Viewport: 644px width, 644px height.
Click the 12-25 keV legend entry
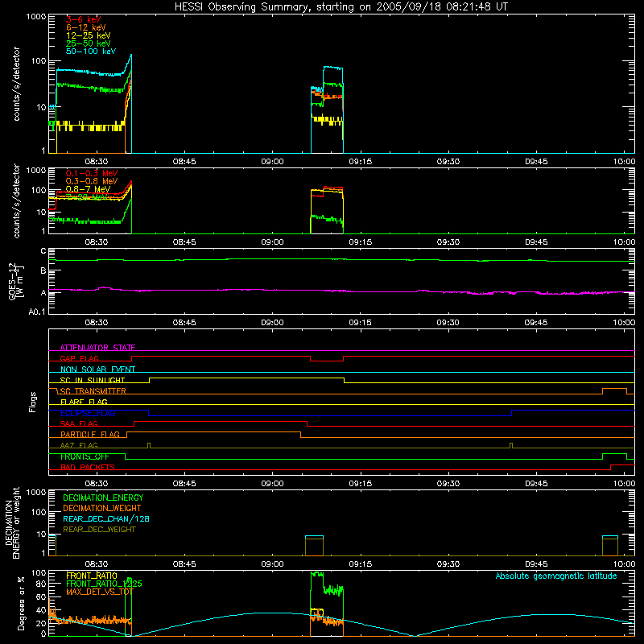(x=88, y=35)
